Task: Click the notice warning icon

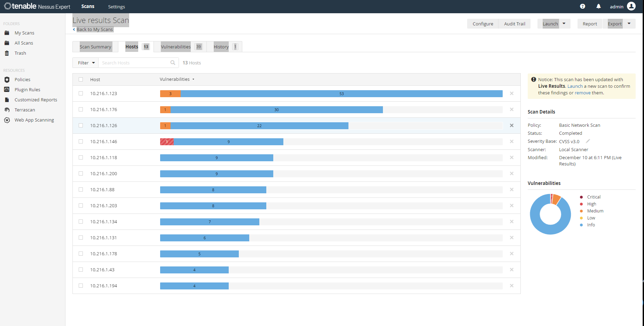Action: click(533, 79)
